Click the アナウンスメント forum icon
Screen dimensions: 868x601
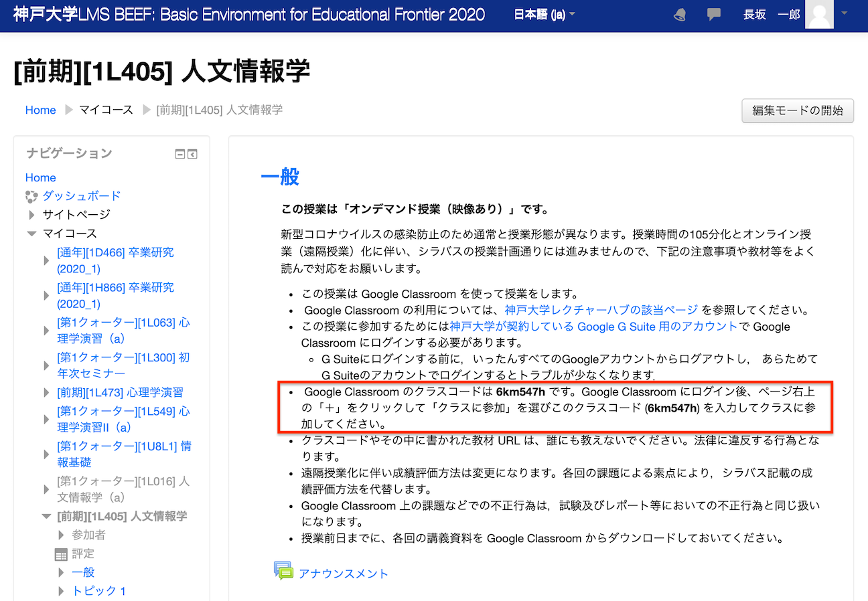(x=284, y=570)
